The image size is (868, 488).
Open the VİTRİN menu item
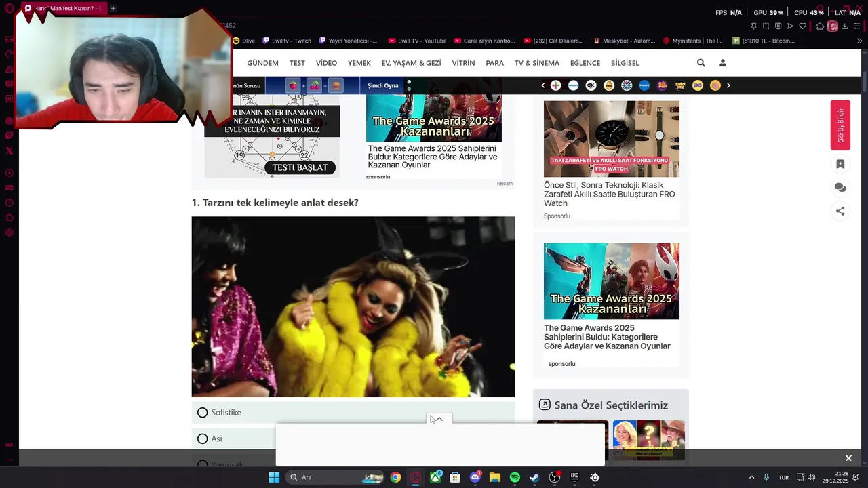(x=463, y=63)
